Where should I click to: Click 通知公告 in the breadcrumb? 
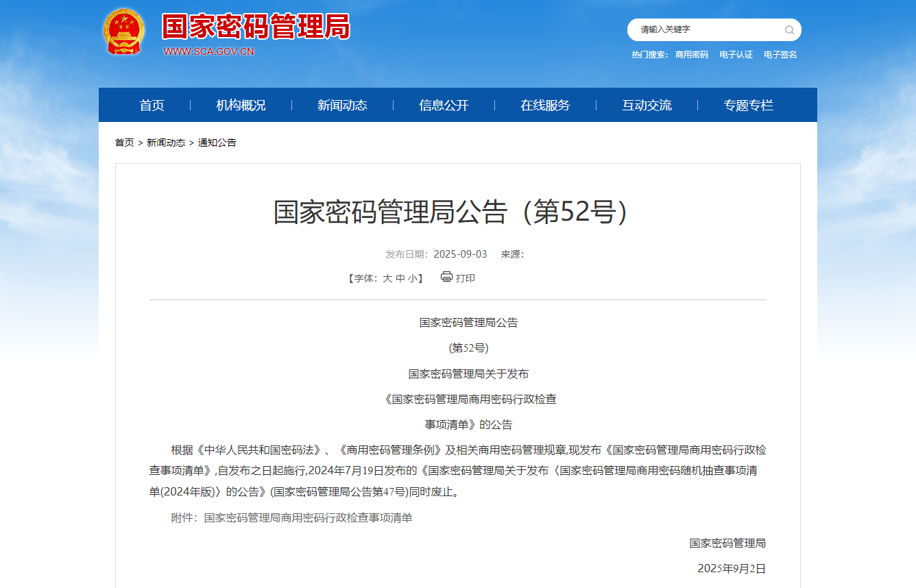click(217, 143)
